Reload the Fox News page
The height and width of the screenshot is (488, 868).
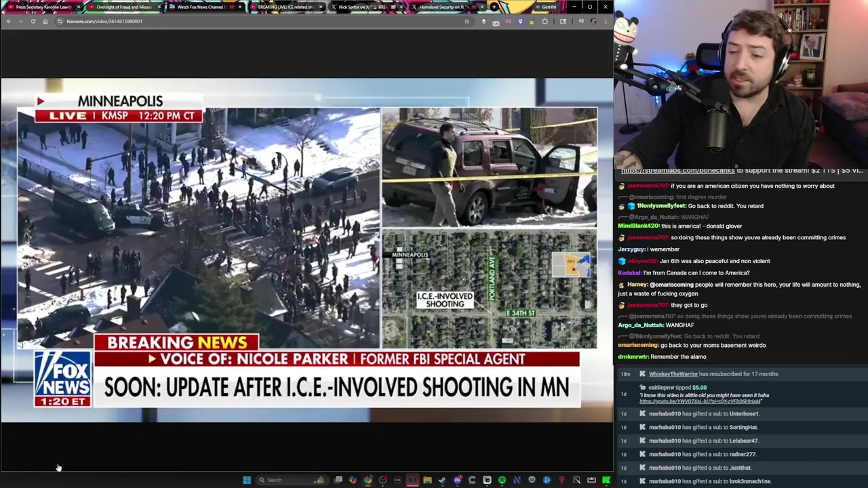point(33,21)
